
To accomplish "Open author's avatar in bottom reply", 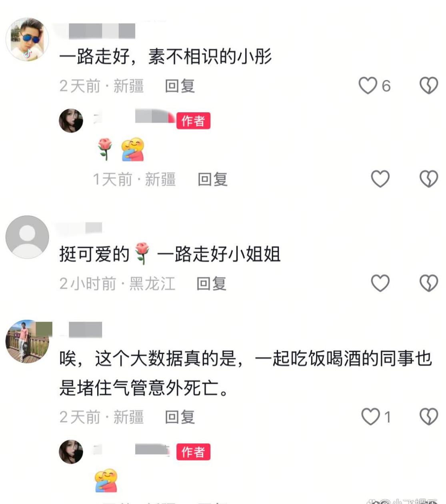I will 71,452.
